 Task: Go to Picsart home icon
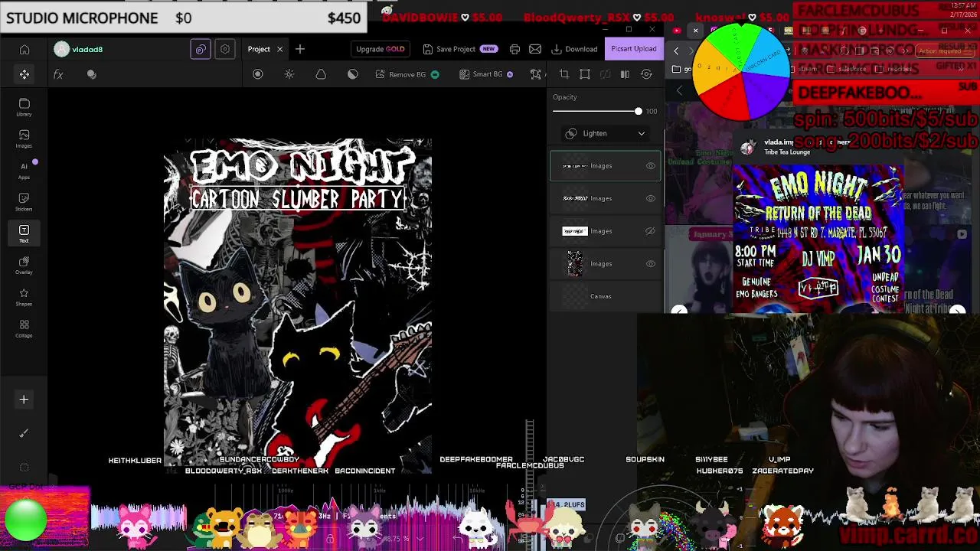coord(24,50)
